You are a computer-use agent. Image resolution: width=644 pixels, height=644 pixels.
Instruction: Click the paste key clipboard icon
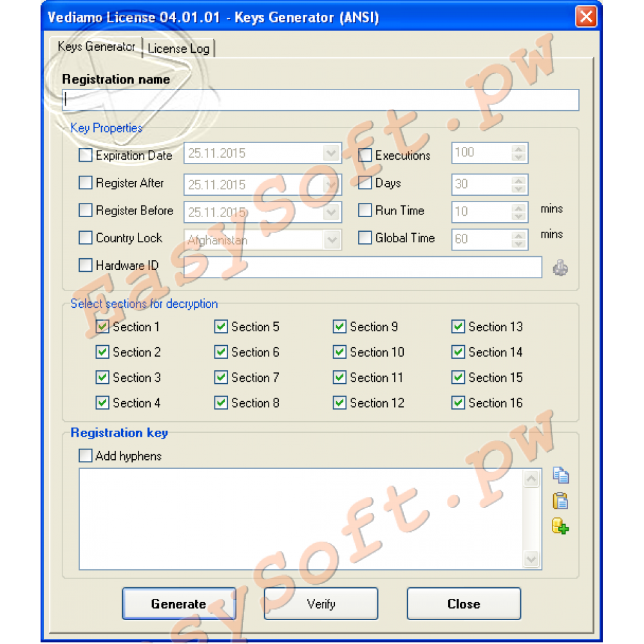560,500
